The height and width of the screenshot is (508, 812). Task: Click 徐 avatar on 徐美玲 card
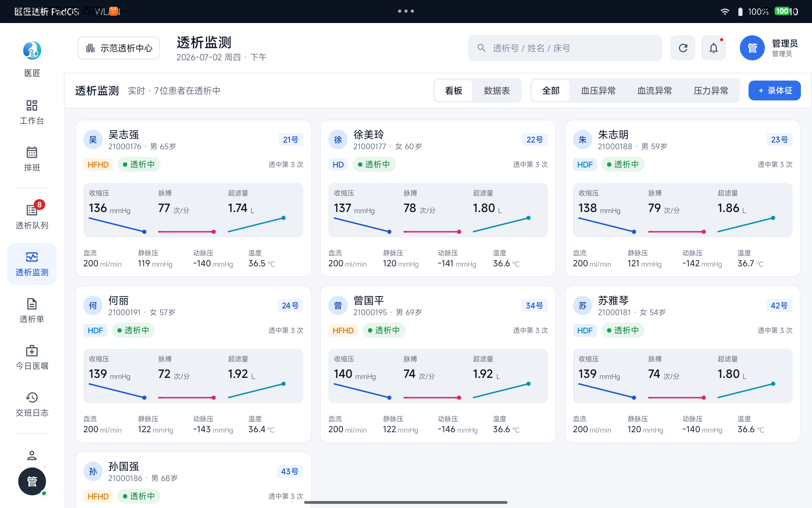[338, 140]
